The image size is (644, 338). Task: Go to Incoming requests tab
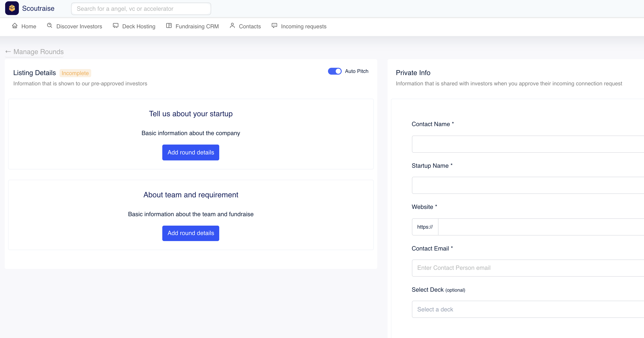click(304, 26)
